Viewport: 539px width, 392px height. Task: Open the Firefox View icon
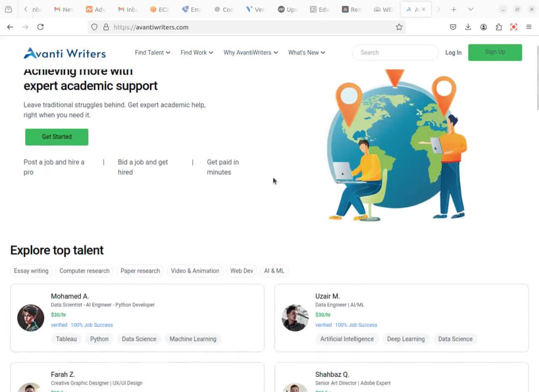(9, 9)
